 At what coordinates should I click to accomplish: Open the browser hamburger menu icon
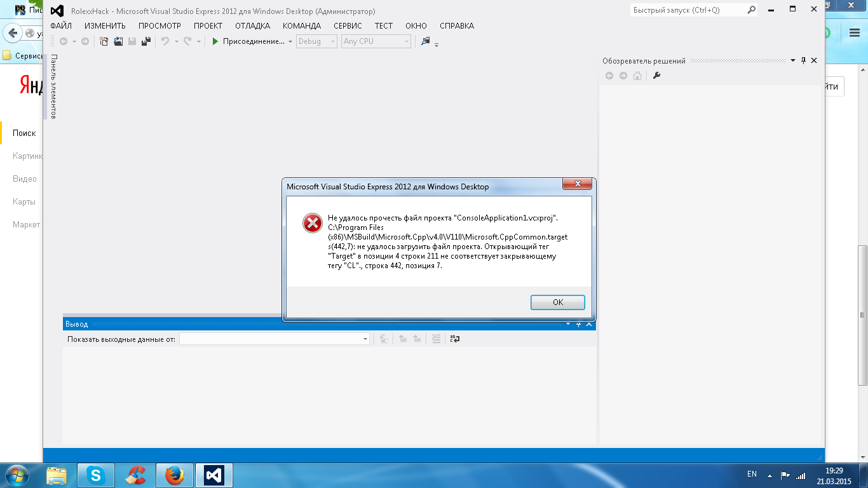pos(855,32)
